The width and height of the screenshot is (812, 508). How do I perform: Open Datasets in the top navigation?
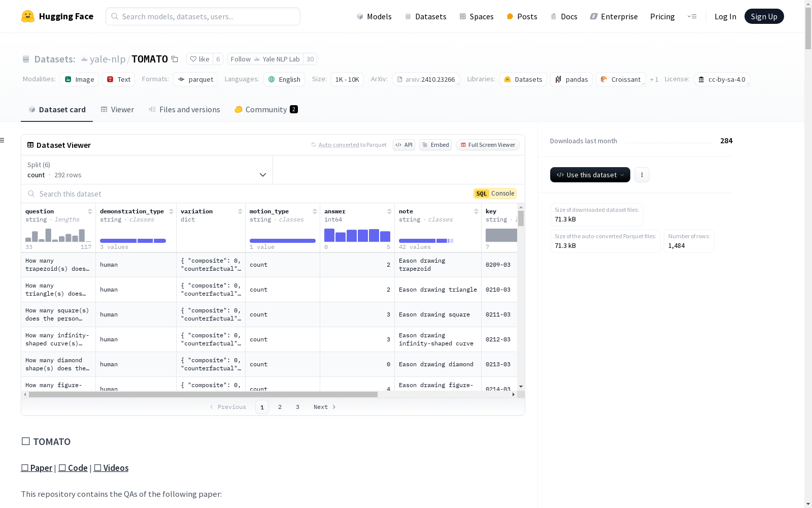pos(425,16)
